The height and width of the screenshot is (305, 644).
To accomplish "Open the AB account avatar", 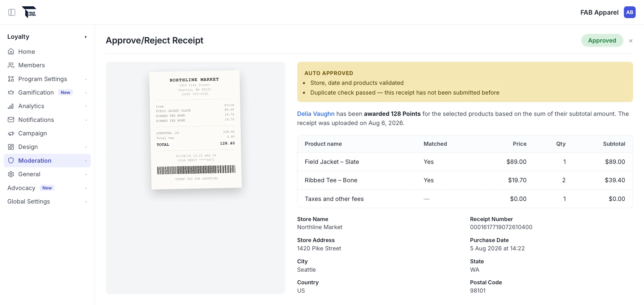I will pos(630,12).
